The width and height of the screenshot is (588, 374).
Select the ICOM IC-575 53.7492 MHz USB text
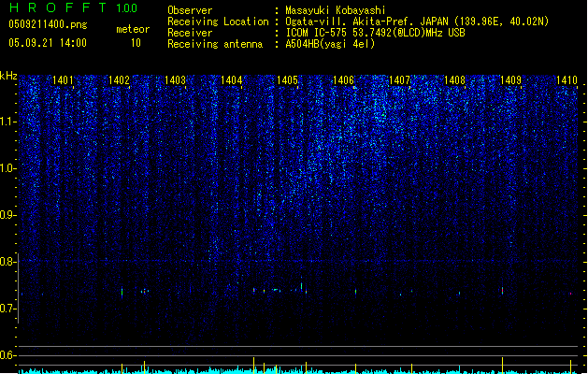pyautogui.click(x=376, y=33)
